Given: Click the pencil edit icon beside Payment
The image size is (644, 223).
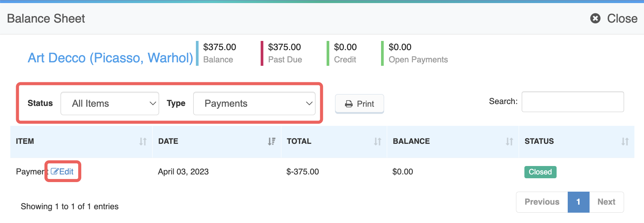Looking at the screenshot, I should coord(54,171).
